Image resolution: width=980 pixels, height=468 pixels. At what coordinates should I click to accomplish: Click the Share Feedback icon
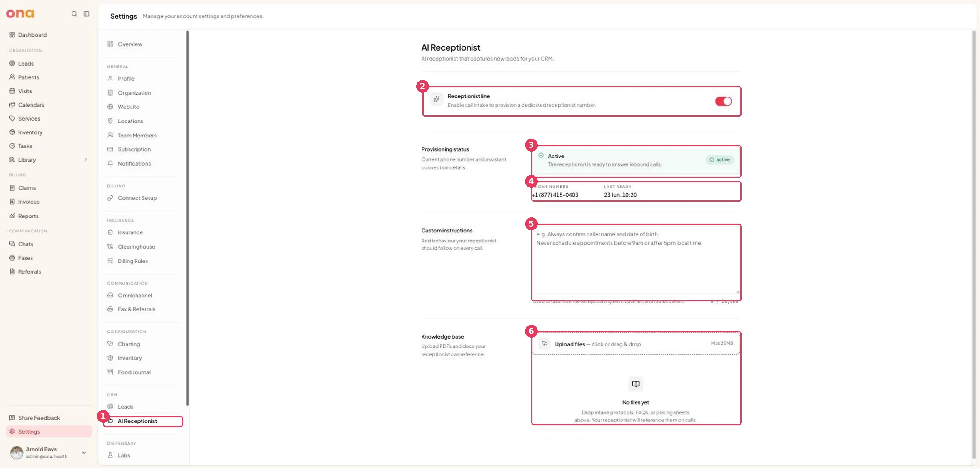(12, 418)
